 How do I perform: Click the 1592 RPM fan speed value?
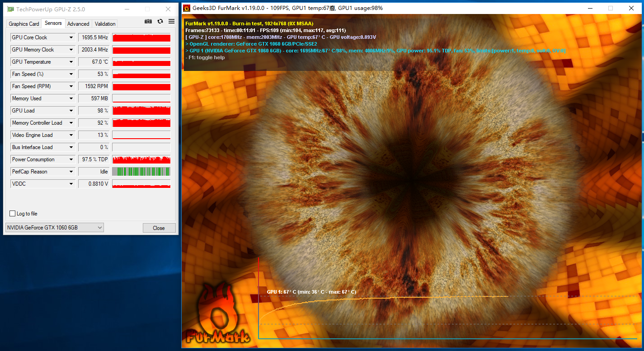coord(94,86)
